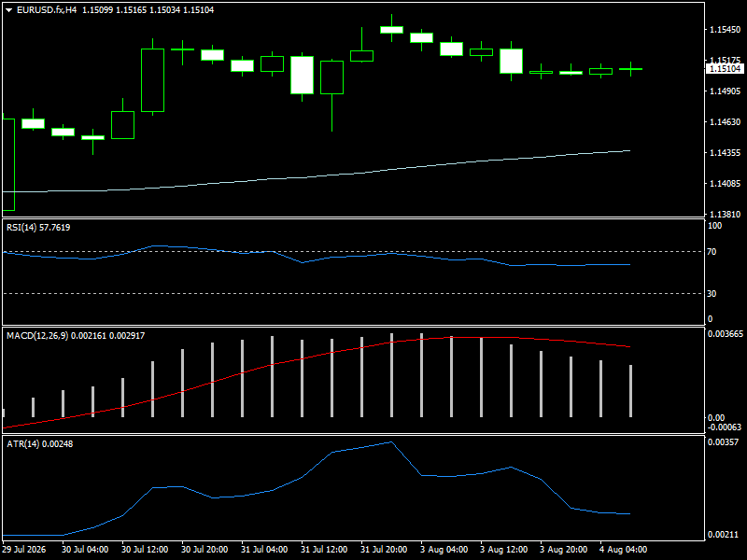Click the RSI 100 level label
Viewport: 747px width, 560px height.
click(x=714, y=226)
